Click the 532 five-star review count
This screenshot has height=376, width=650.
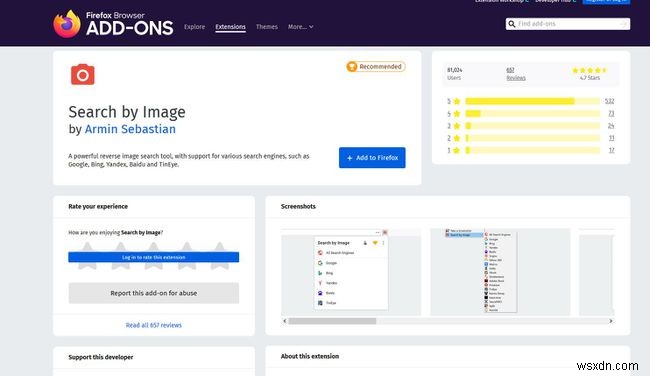pyautogui.click(x=609, y=101)
